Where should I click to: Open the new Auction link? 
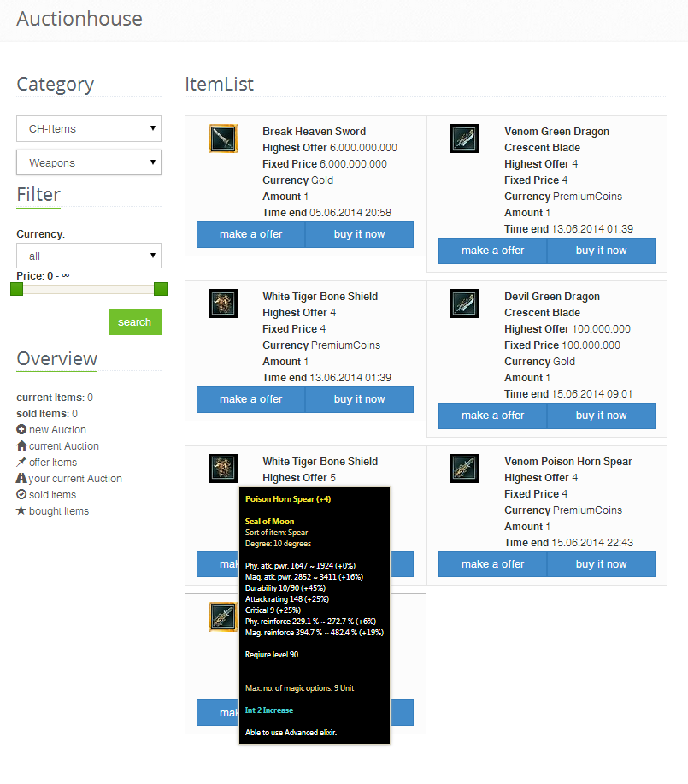pos(57,429)
